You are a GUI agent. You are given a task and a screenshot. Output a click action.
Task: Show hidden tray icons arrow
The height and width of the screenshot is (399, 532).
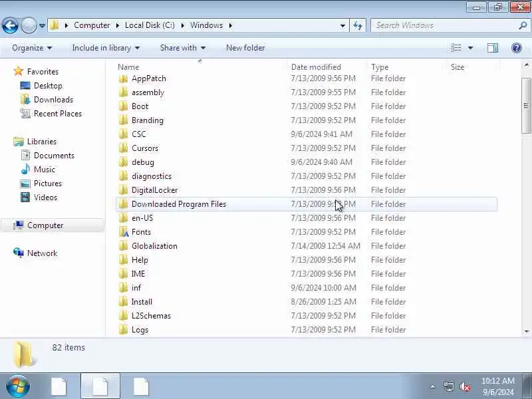point(433,386)
